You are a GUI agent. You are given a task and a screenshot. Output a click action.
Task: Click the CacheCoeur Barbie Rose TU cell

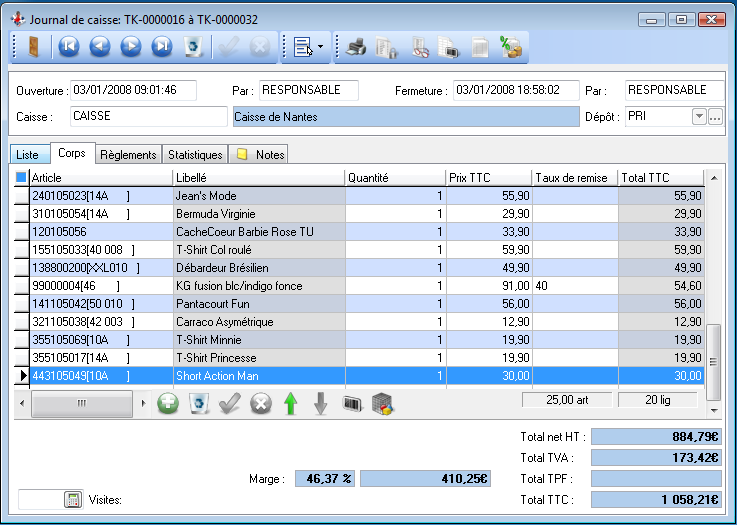[259, 232]
